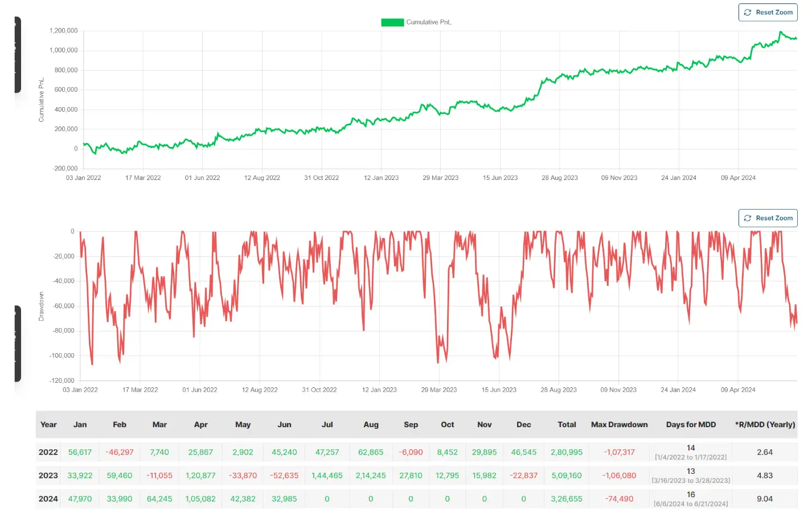
Task: Click the -46,297 February 2022 value
Action: coord(120,452)
